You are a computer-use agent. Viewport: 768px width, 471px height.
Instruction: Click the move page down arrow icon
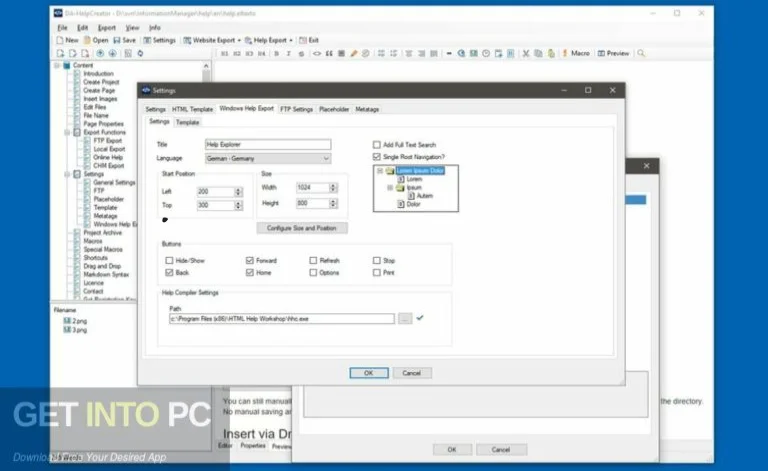[x=113, y=53]
